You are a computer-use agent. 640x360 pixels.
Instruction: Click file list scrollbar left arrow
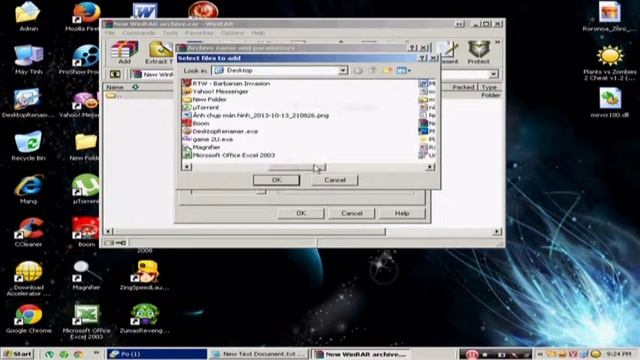187,167
